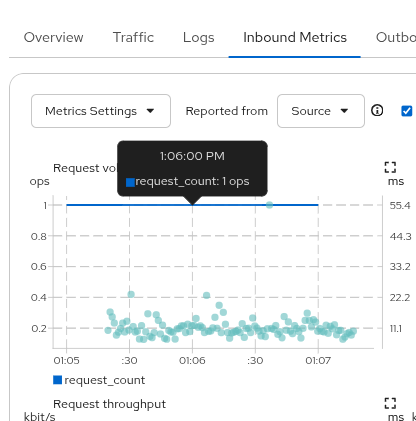This screenshot has height=421, width=416.
Task: Click the trace dot near 22.2 ms after 01:06
Action: tap(207, 295)
